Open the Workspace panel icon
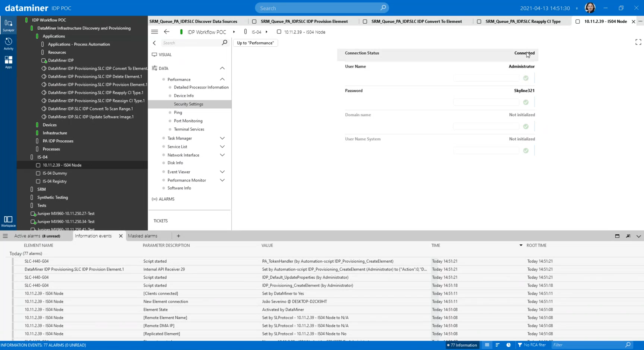The image size is (644, 350). point(8,221)
